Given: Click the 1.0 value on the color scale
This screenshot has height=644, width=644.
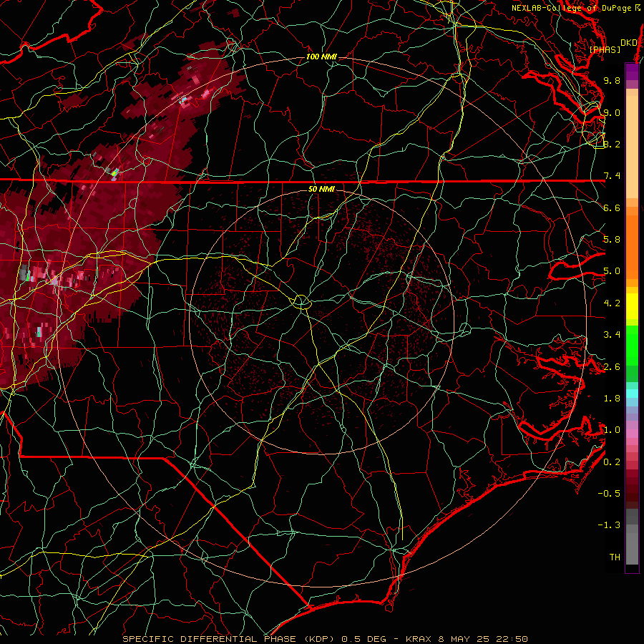Looking at the screenshot, I should 612,430.
